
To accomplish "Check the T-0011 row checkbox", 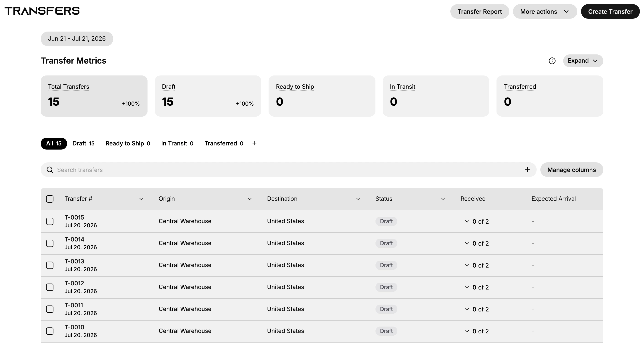I will [x=50, y=309].
